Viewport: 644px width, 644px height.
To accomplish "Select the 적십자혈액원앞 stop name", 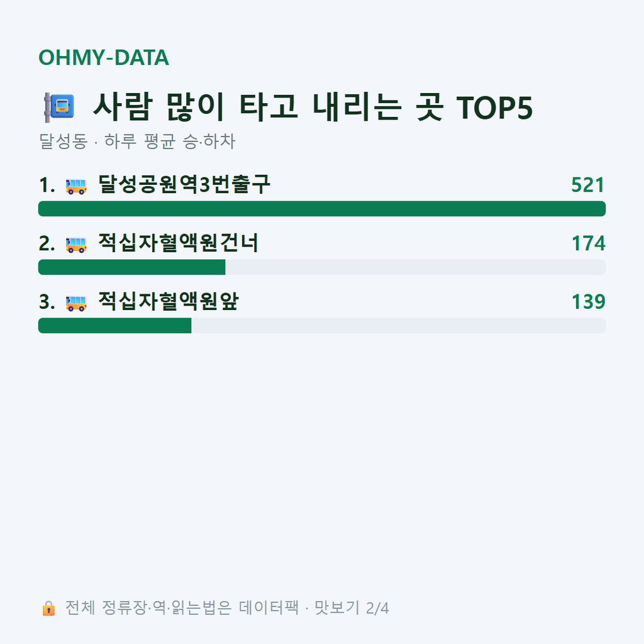I will pyautogui.click(x=168, y=301).
